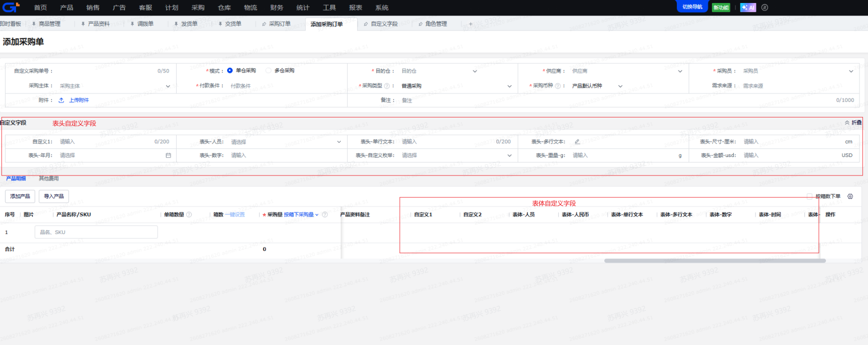The image size is (868, 345).
Task: Expand the 采购员 dropdown
Action: point(798,71)
